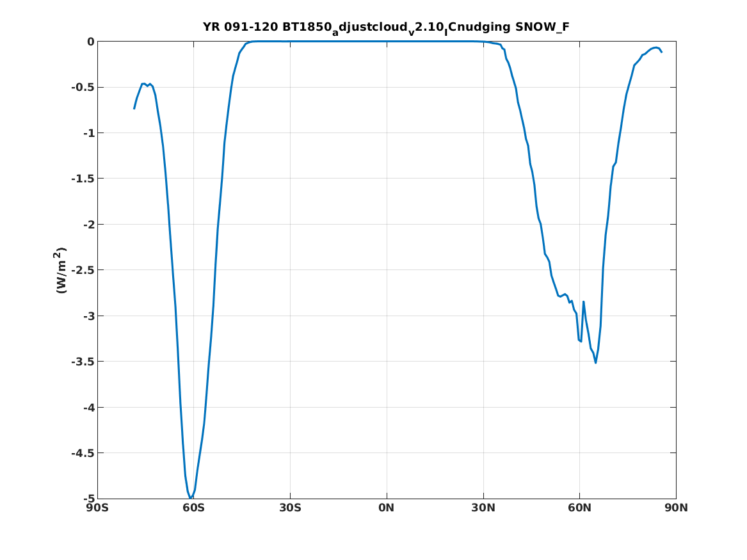Viewport: 747px width, 560px height.
Task: Click the -4.5 y-axis tick label
Action: (x=83, y=453)
